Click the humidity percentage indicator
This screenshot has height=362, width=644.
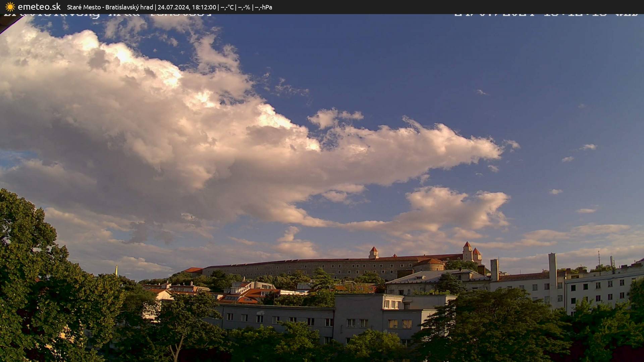tap(244, 7)
